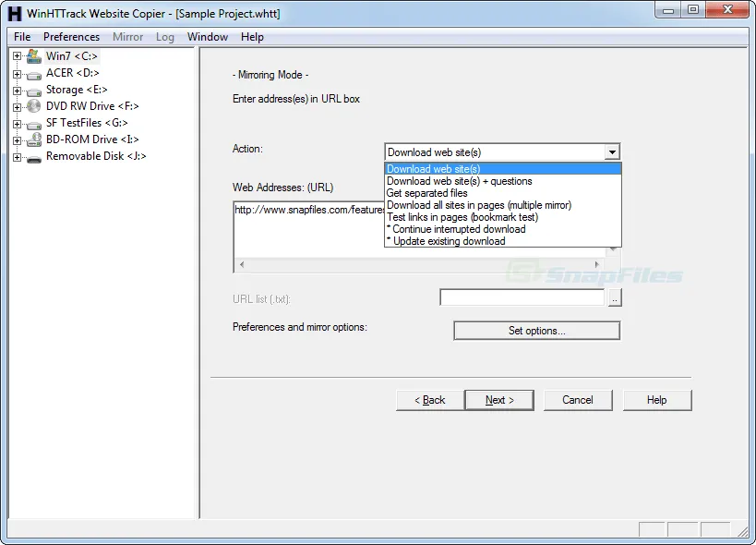This screenshot has width=756, height=545.
Task: Expand the Win7 <C:> tree node
Action: point(17,56)
